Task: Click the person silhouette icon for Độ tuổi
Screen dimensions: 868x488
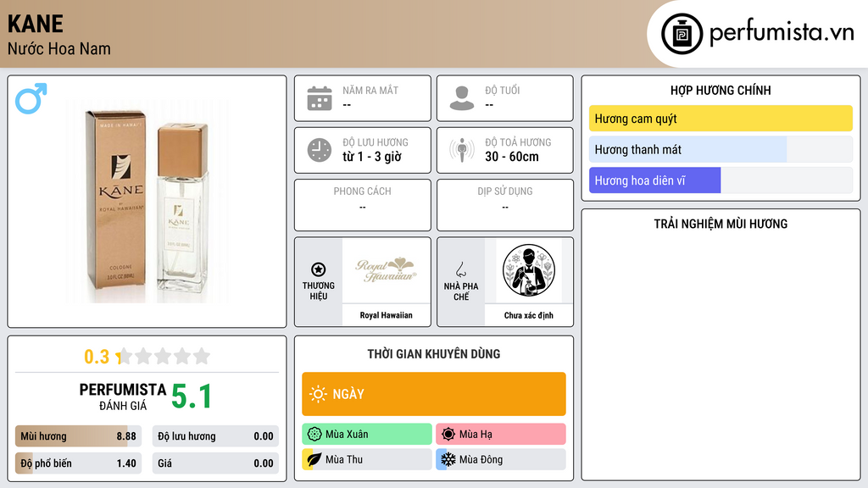Action: pos(462,98)
